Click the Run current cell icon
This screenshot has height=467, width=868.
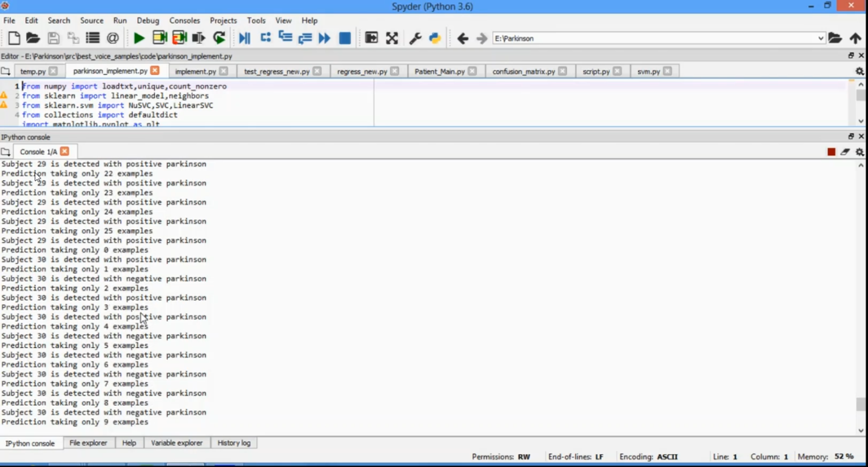click(x=159, y=38)
